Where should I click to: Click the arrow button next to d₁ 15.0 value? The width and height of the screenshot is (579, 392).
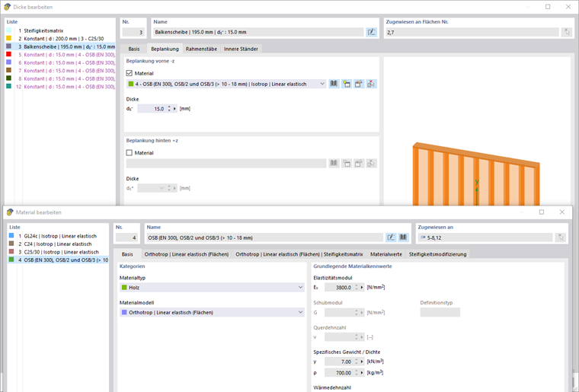tap(174, 108)
